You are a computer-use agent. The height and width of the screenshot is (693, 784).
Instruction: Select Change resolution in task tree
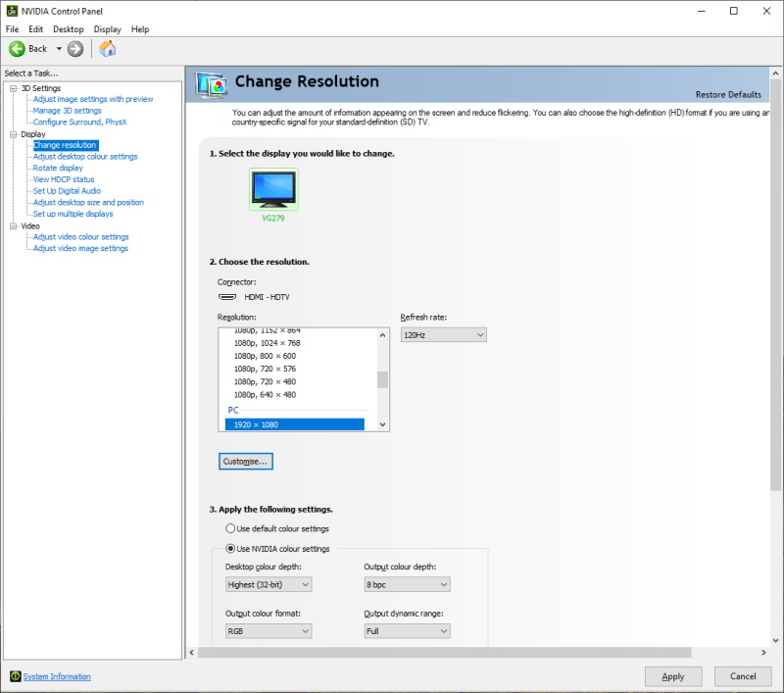(x=66, y=145)
